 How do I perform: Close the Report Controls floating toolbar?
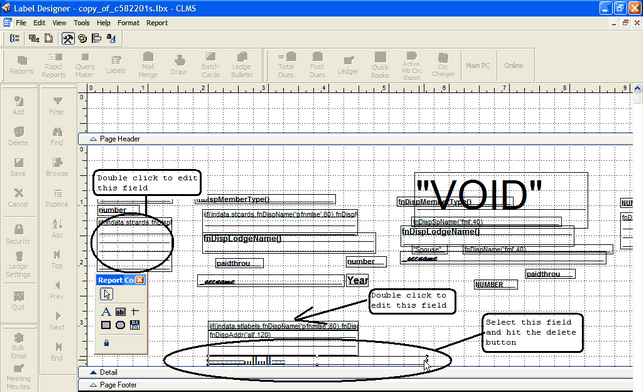(x=140, y=280)
